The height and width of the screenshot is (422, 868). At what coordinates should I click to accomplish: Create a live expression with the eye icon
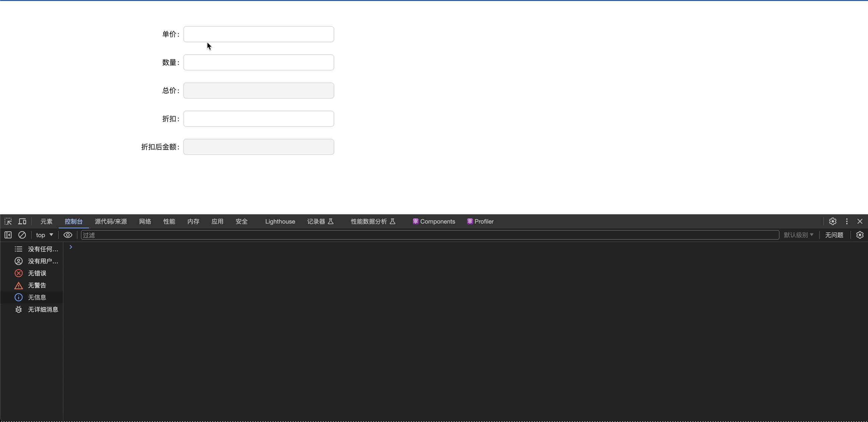pyautogui.click(x=68, y=235)
